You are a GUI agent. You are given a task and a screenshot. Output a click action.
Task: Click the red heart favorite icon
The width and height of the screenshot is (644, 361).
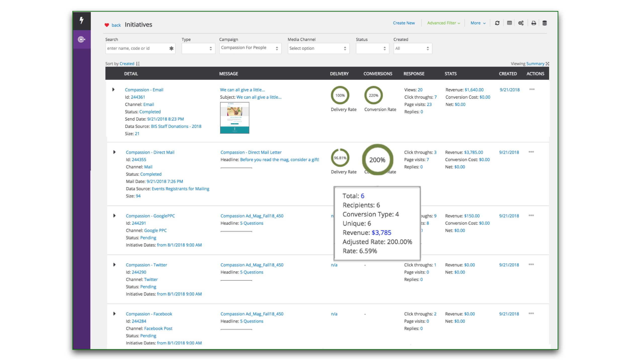[107, 25]
